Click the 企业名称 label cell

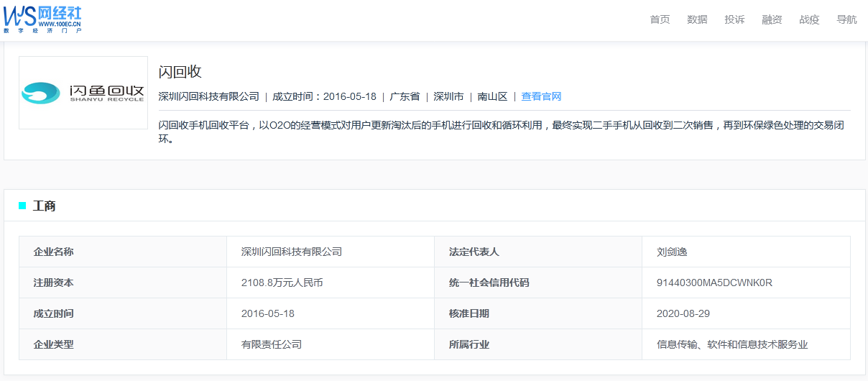tap(123, 252)
